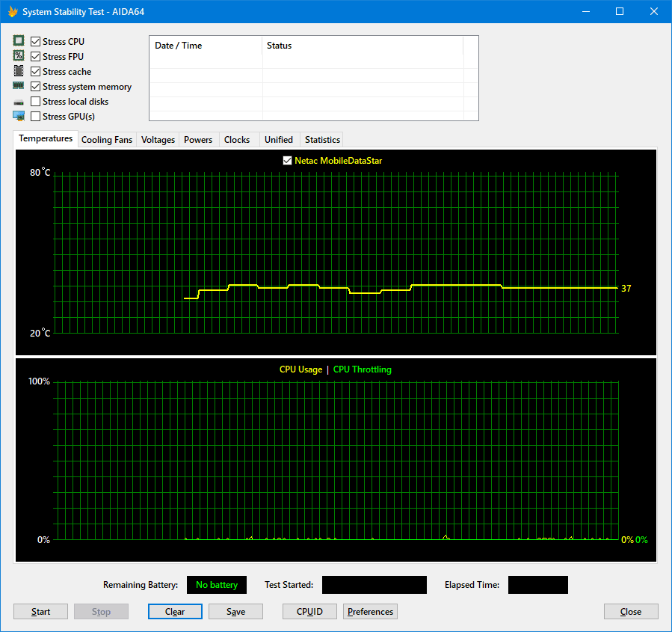Uncheck the Netac MobileDataStar graph checkbox
The image size is (672, 632).
pyautogui.click(x=287, y=161)
